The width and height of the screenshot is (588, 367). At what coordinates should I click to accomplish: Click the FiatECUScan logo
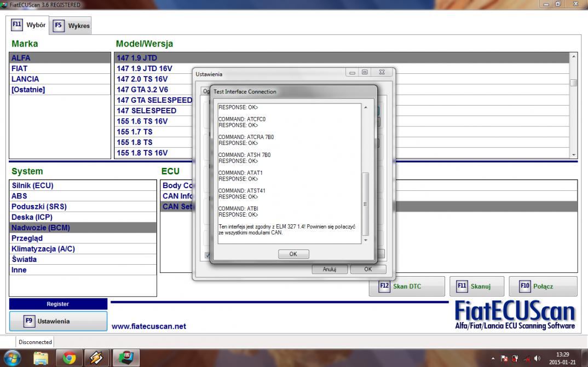click(x=515, y=316)
